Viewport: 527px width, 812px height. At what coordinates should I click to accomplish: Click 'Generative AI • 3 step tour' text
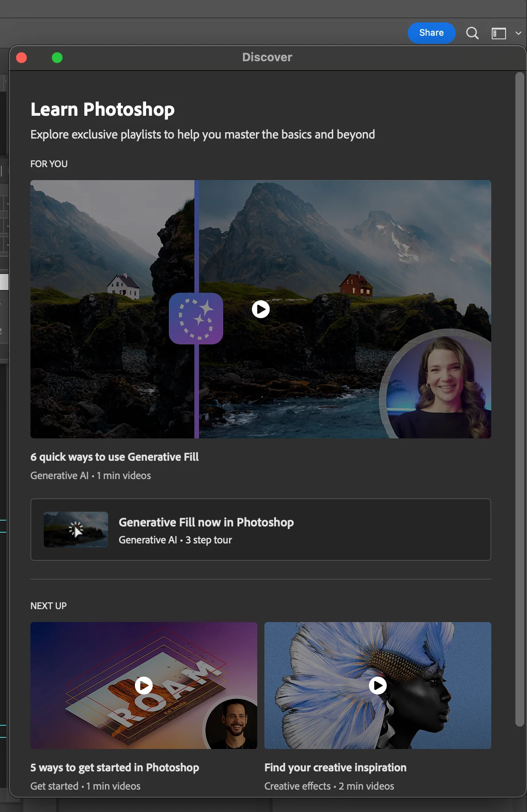[x=175, y=540]
